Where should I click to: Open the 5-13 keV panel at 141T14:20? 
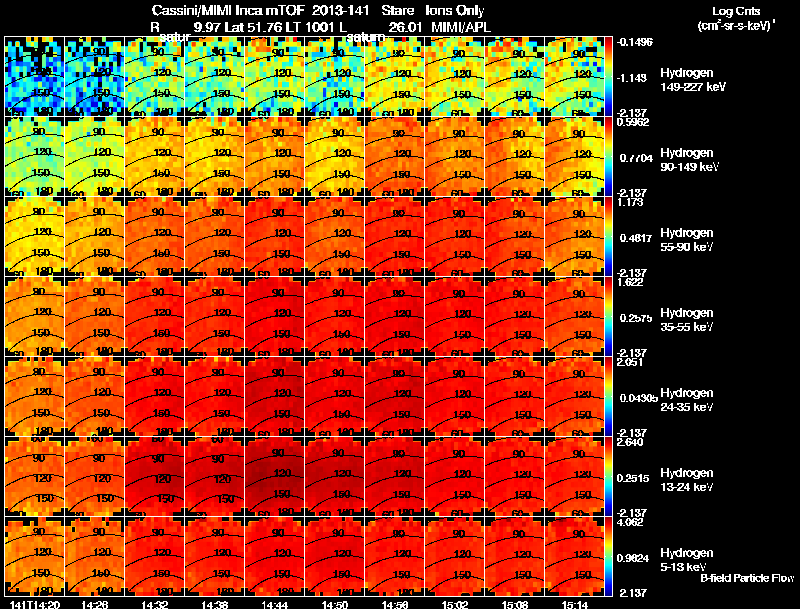[x=34, y=556]
